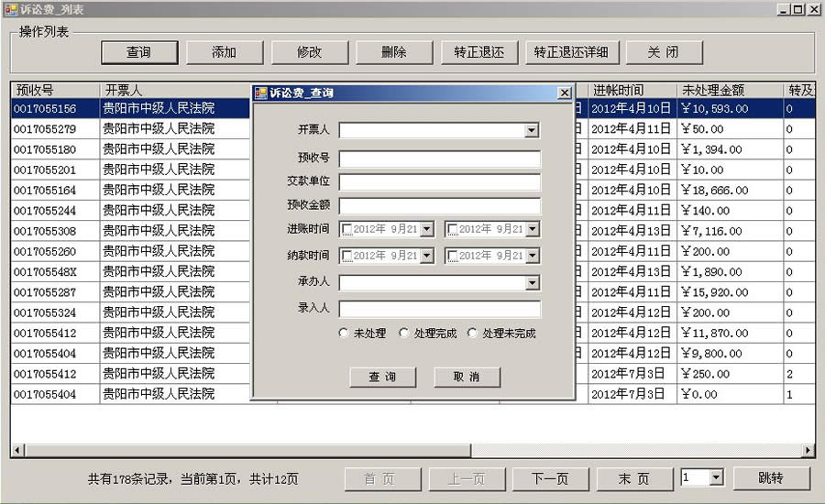The height and width of the screenshot is (504, 825).
Task: Enable the first 纳款时间 date checkbox
Action: (x=347, y=257)
